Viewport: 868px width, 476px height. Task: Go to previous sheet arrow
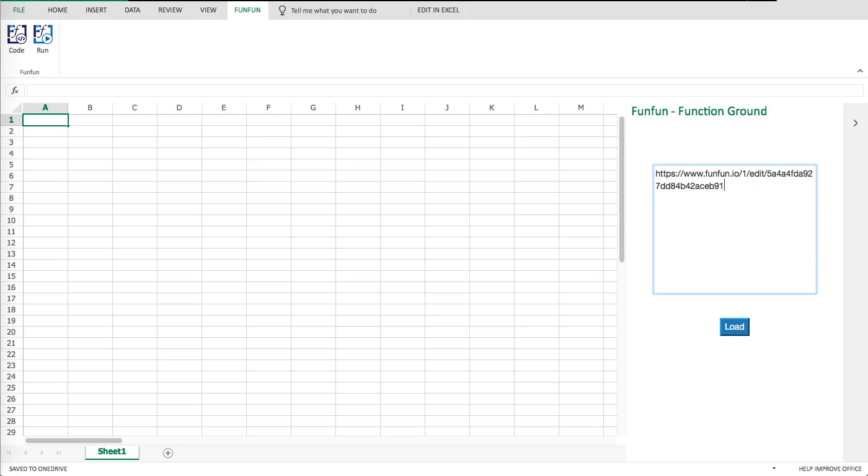pos(25,453)
